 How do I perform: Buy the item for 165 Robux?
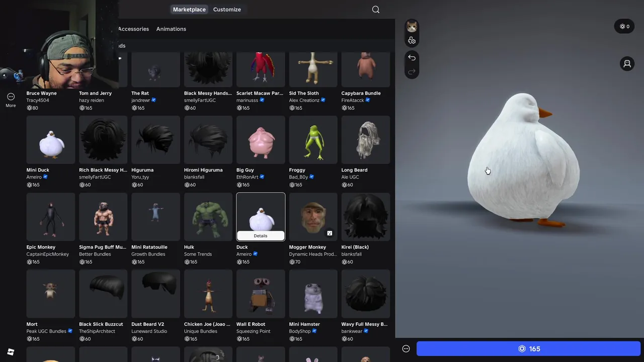pyautogui.click(x=528, y=349)
